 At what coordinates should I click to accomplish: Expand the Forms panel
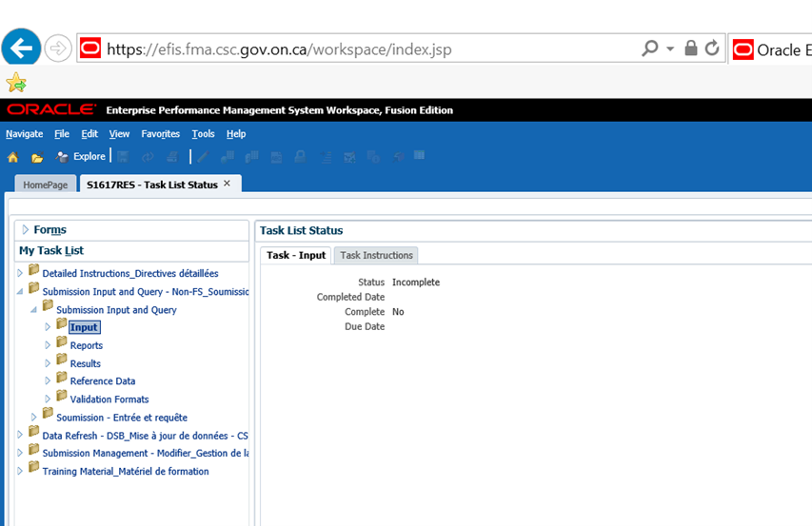point(26,230)
